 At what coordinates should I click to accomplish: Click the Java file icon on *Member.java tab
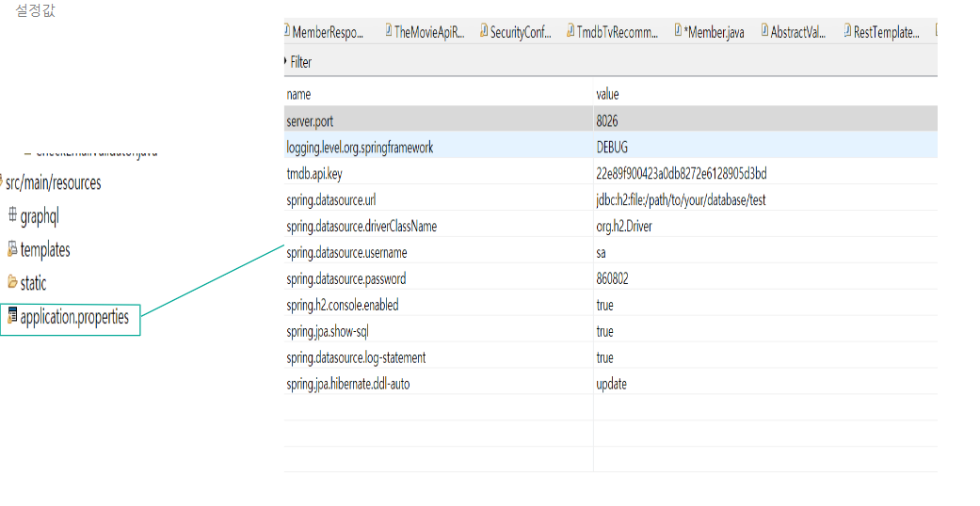click(678, 30)
